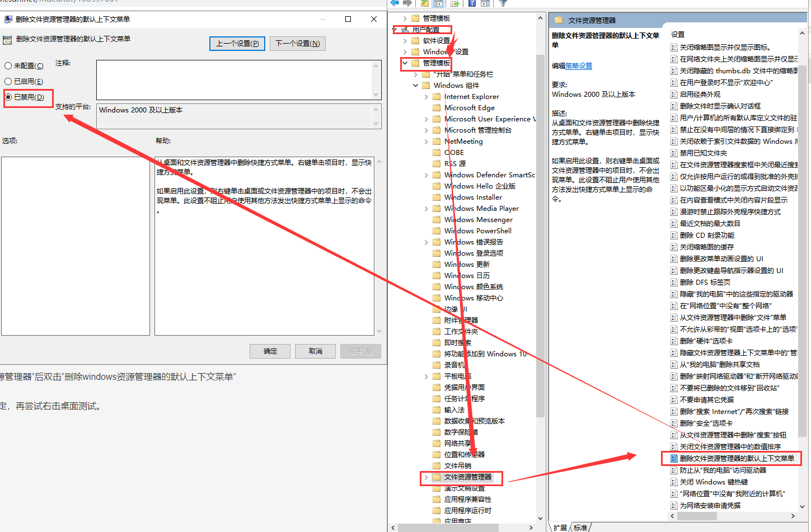Click help text pane scrollbar in dialog
Viewport: 811px width, 532px height.
[x=379, y=246]
